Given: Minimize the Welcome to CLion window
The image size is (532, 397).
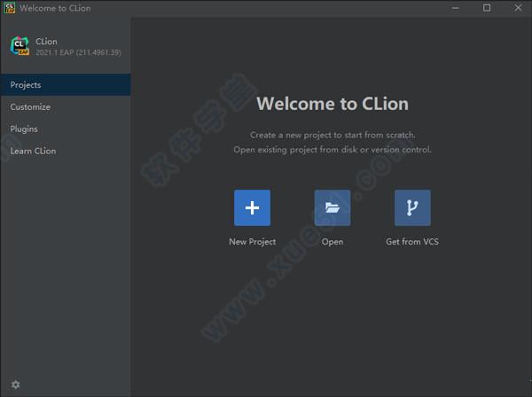Looking at the screenshot, I should [456, 8].
